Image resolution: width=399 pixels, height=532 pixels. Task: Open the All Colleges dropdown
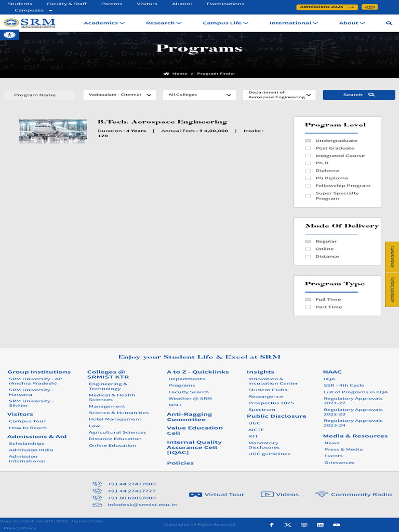tap(199, 95)
